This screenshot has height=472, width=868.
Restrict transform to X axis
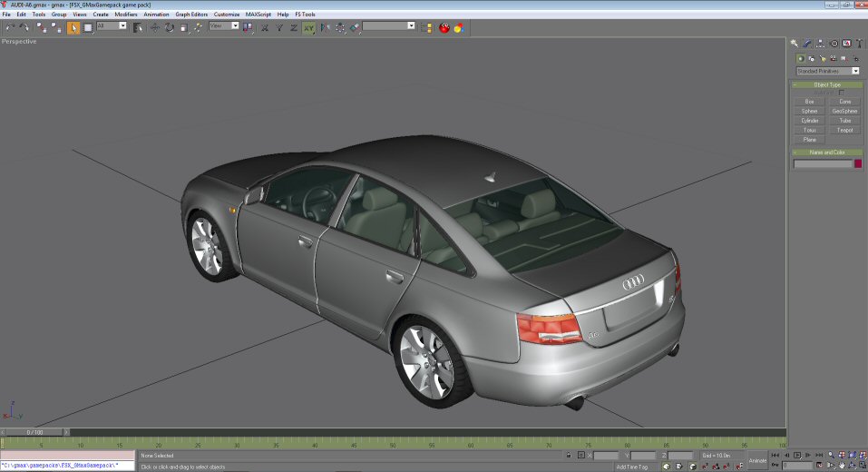coord(265,28)
